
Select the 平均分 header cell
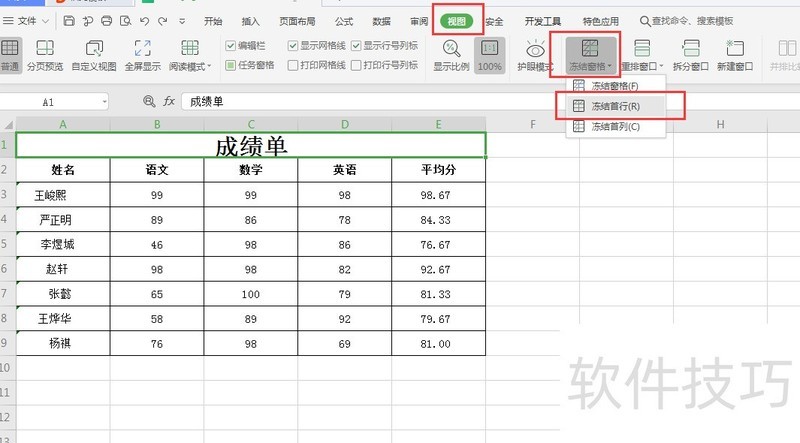click(438, 170)
